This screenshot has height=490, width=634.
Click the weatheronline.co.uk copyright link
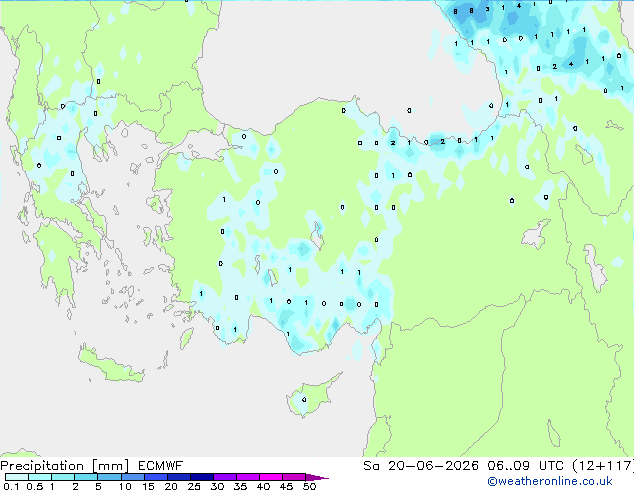click(x=550, y=481)
